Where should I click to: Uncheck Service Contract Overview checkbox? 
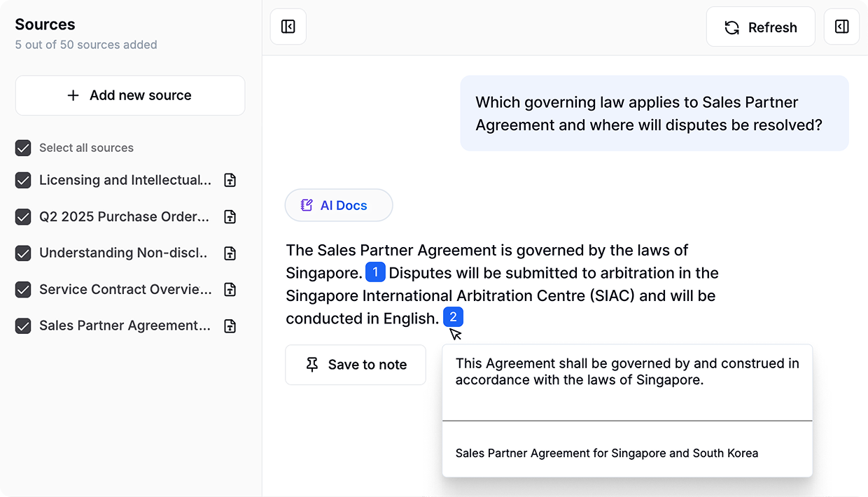(x=23, y=290)
